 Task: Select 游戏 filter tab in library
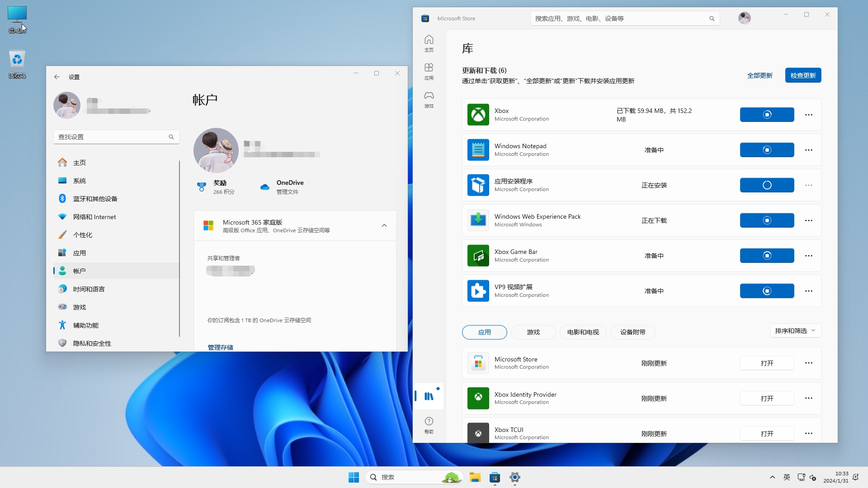[x=533, y=332]
